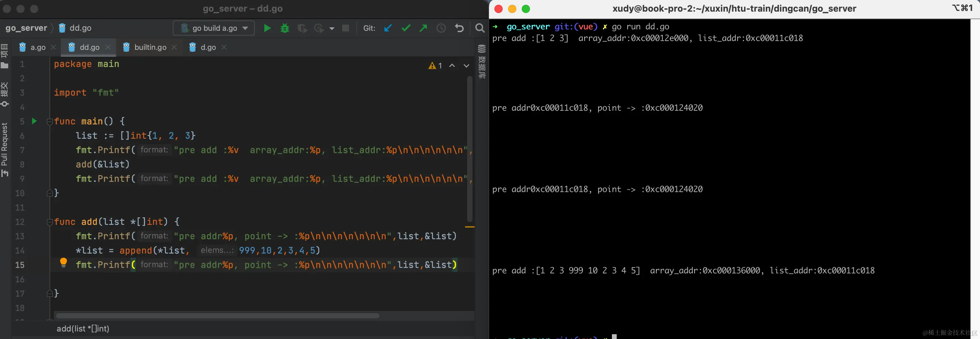This screenshot has width=980, height=339.
Task: Click 'func add(list *[]int)' declaration on line 12
Action: (116, 222)
